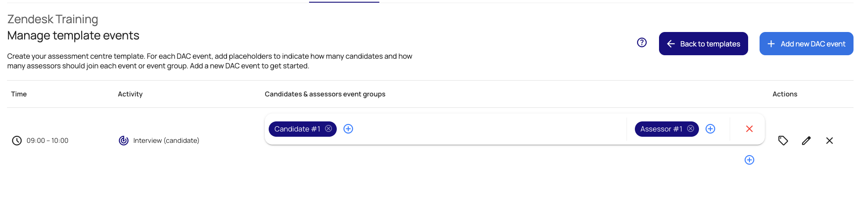868x213 pixels.
Task: Add another candidate placeholder
Action: (348, 129)
